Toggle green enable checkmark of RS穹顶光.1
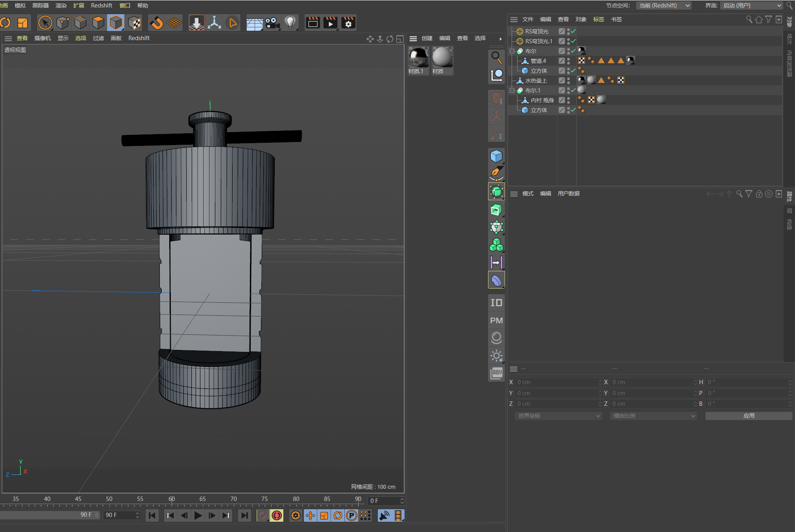The image size is (795, 532). pyautogui.click(x=573, y=41)
